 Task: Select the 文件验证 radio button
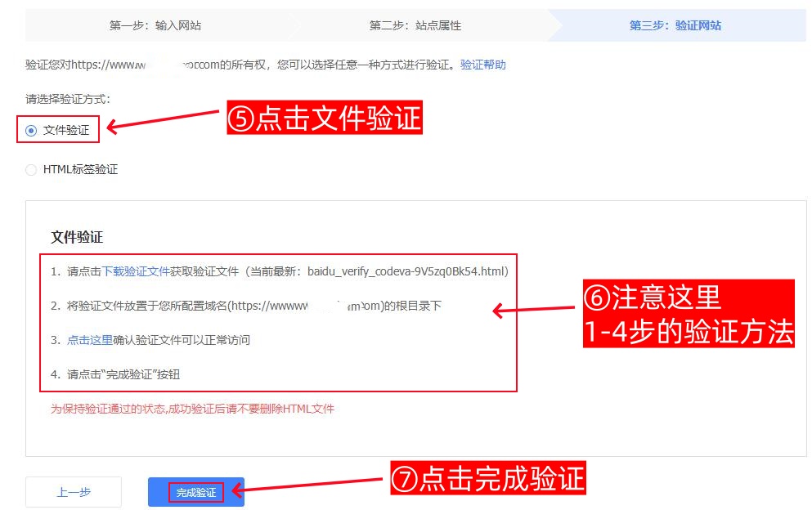pos(30,129)
